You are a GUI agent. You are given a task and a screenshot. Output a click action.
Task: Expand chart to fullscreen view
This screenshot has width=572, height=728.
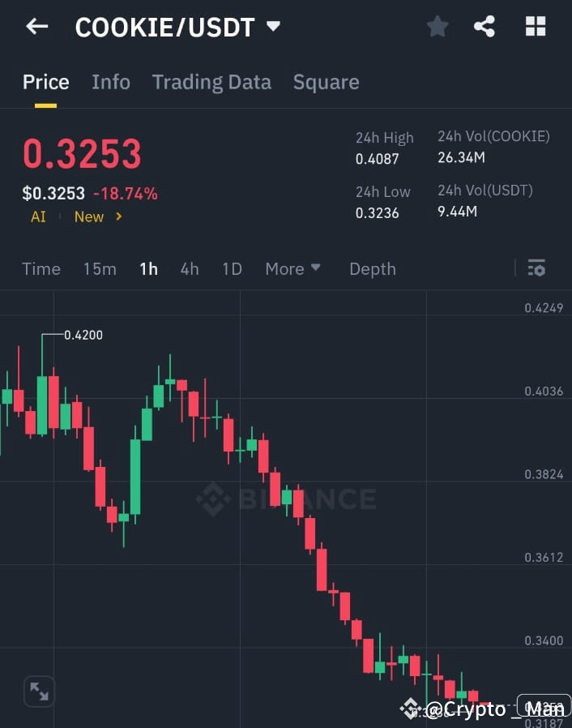pyautogui.click(x=39, y=691)
